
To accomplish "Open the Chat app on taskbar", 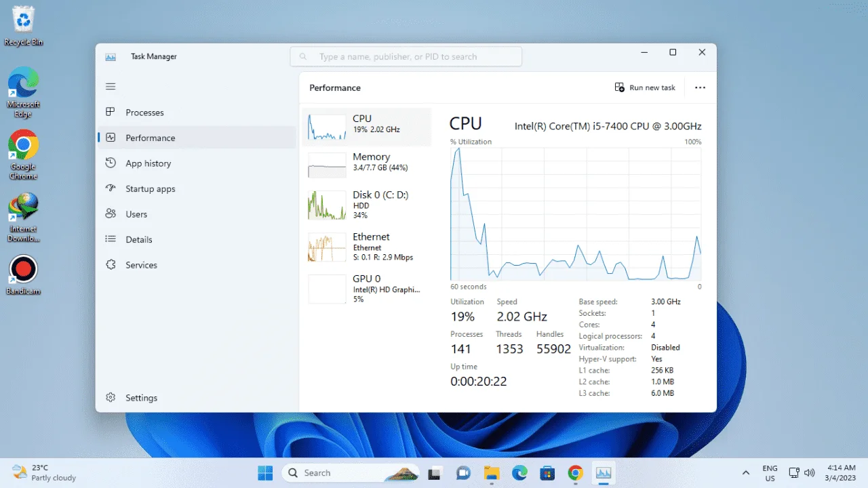I will tap(463, 472).
